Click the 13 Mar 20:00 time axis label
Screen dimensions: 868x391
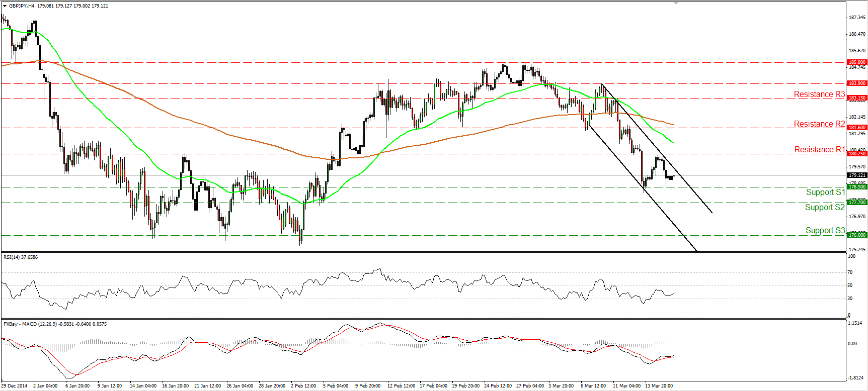659,386
